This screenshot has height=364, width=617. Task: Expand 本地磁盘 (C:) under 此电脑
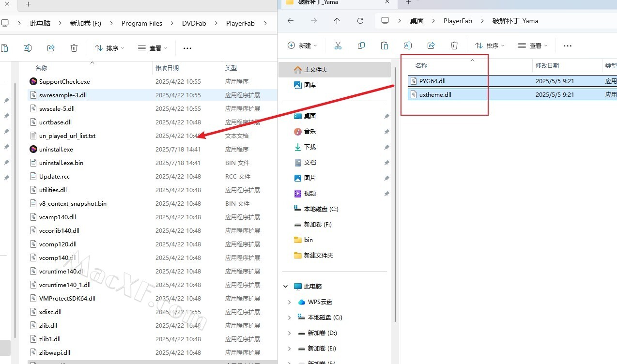click(x=290, y=318)
